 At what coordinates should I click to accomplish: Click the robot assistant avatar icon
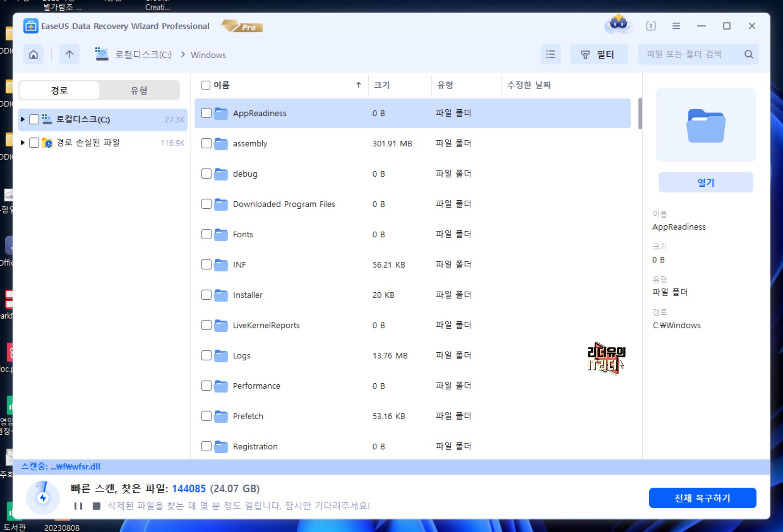pos(619,24)
